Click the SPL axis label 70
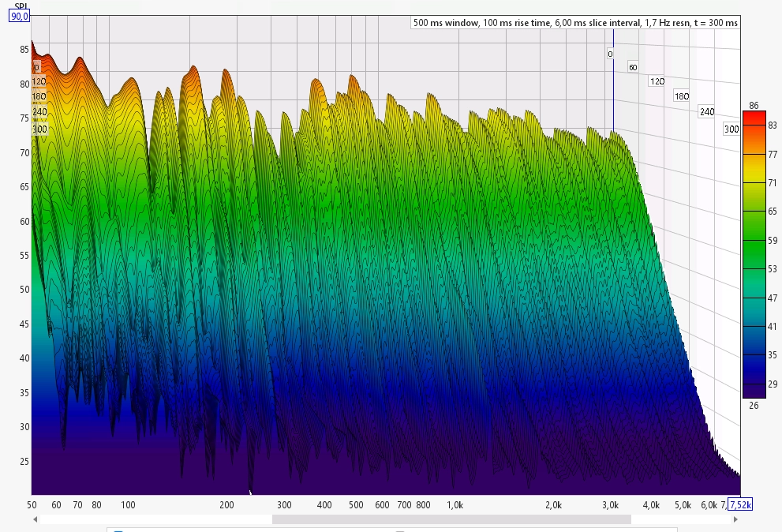 coord(24,153)
